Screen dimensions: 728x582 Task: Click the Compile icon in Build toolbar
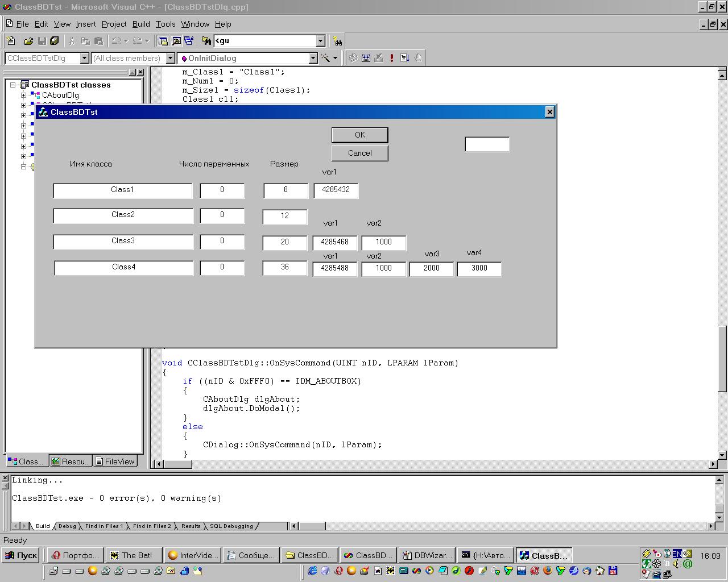pos(353,58)
